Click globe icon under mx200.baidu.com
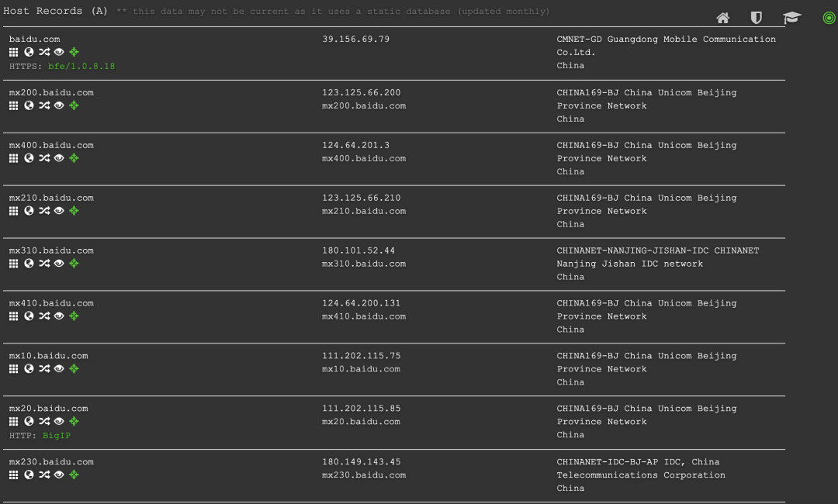Screen dimensions: 838x504 (29, 105)
